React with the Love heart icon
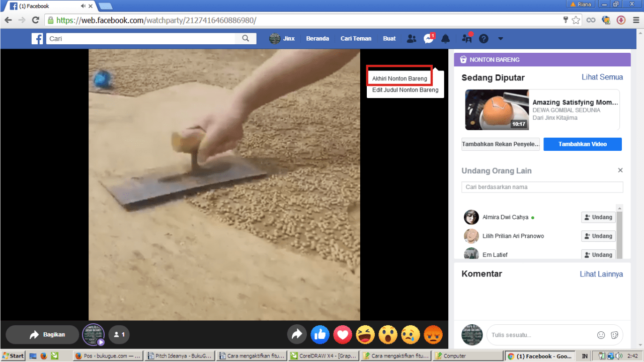 (343, 334)
